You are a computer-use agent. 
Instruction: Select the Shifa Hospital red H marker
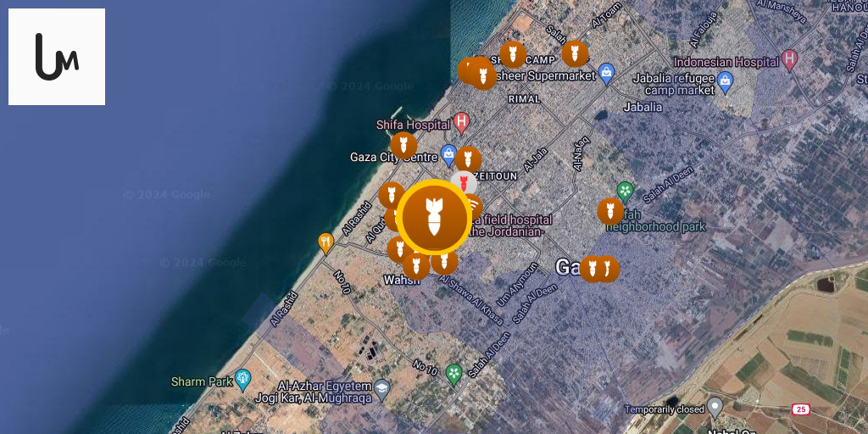coord(461,122)
